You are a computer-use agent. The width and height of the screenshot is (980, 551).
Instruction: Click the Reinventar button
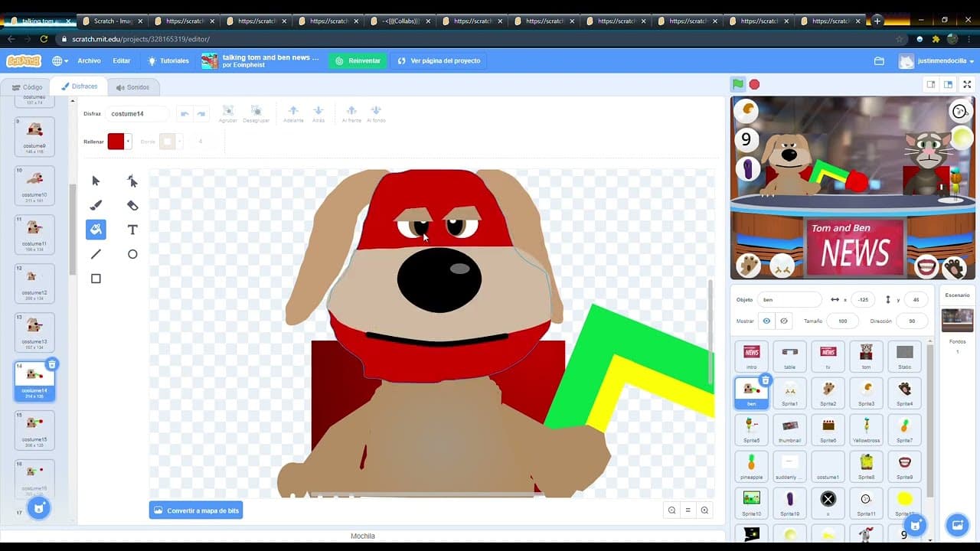[358, 60]
